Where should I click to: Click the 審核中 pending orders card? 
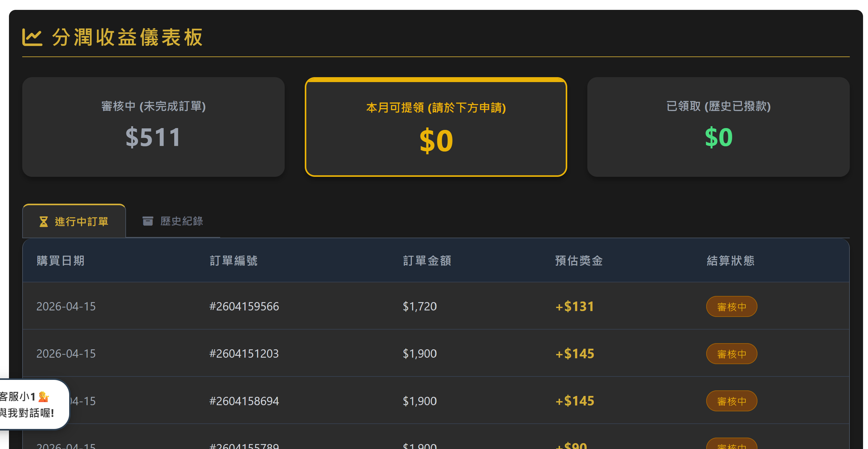[153, 127]
